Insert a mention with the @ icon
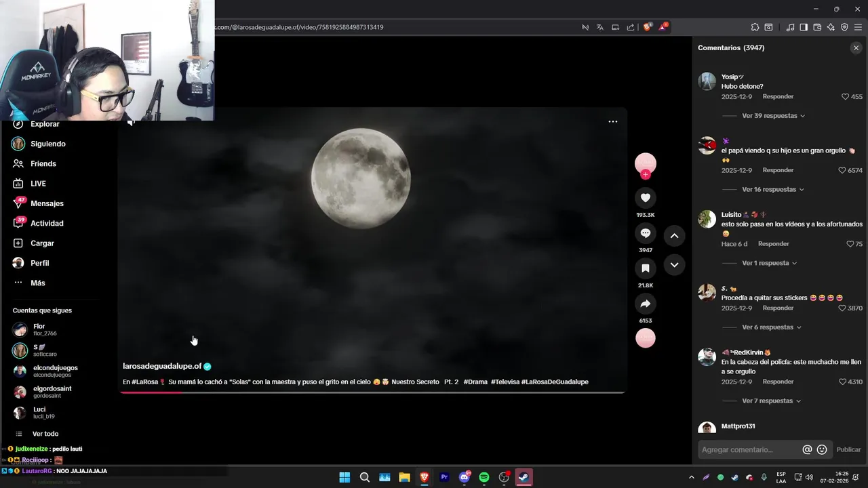Image resolution: width=868 pixels, height=488 pixels. [x=807, y=449]
